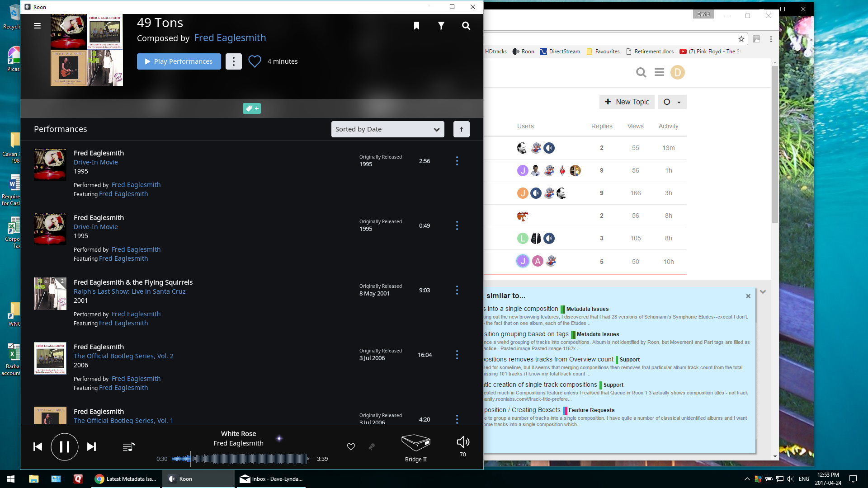Click the signal path light by White Rose
This screenshot has height=488, width=868.
click(x=279, y=438)
